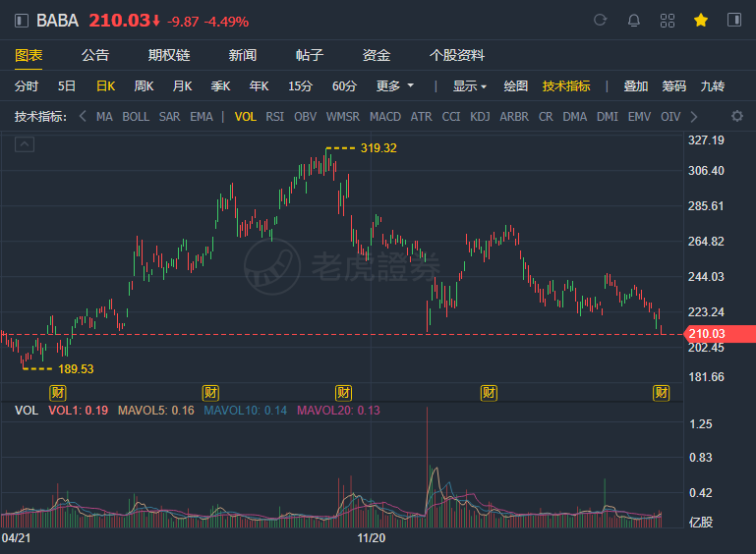Click the refresh quote icon
Screen dimensions: 756x554
601,21
